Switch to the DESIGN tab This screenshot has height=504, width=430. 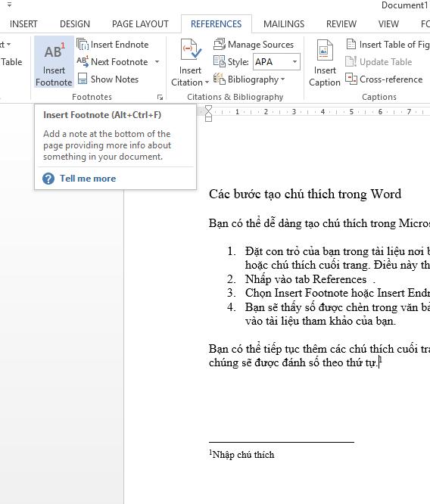coord(75,24)
